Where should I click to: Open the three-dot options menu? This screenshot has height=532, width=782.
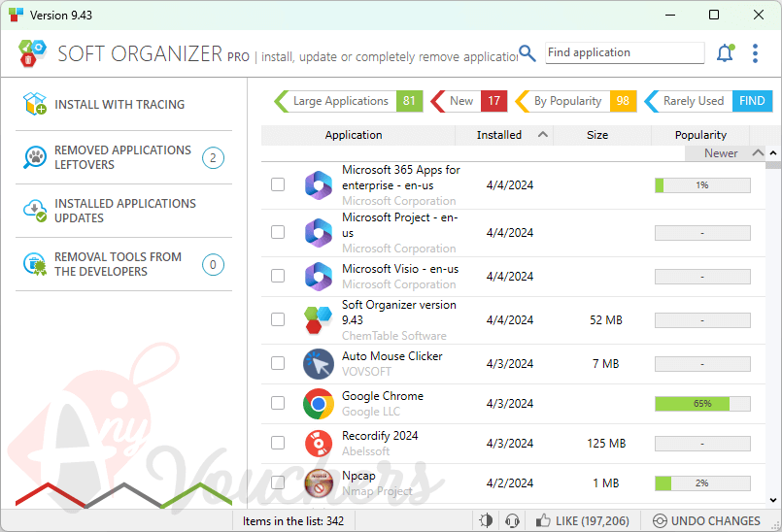tap(755, 53)
